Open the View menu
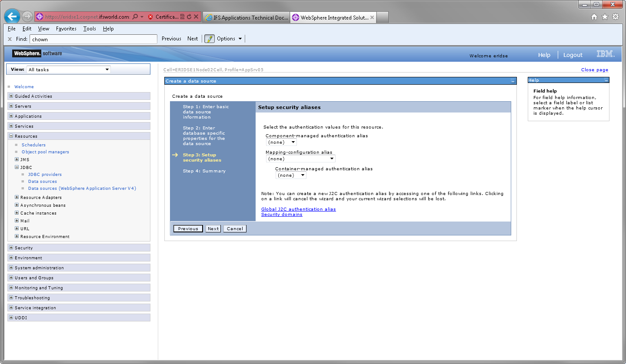 pyautogui.click(x=43, y=29)
